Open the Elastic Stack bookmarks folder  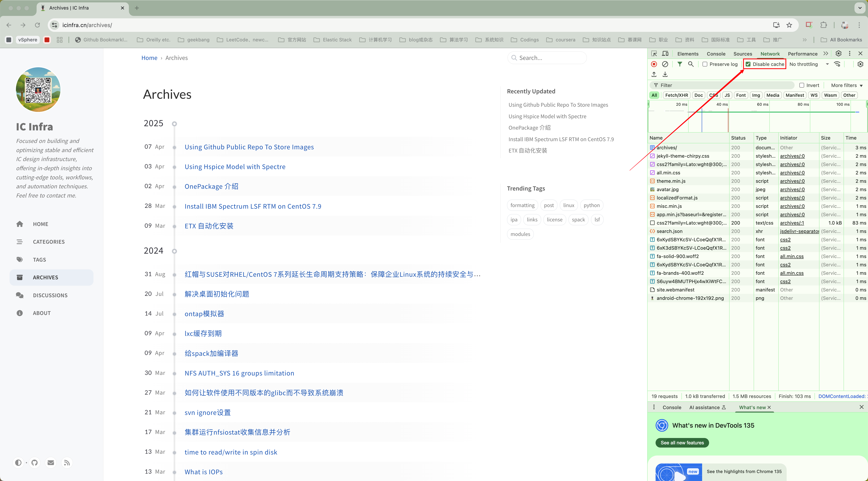333,40
